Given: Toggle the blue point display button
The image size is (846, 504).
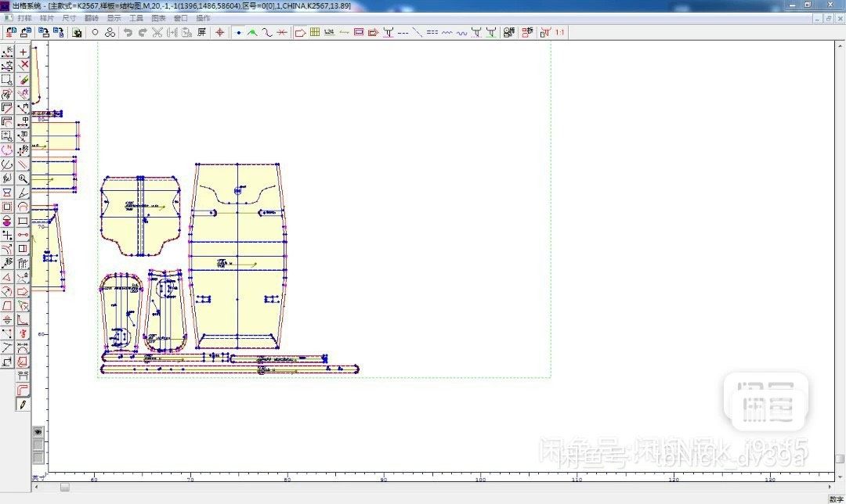Looking at the screenshot, I should click(x=238, y=33).
